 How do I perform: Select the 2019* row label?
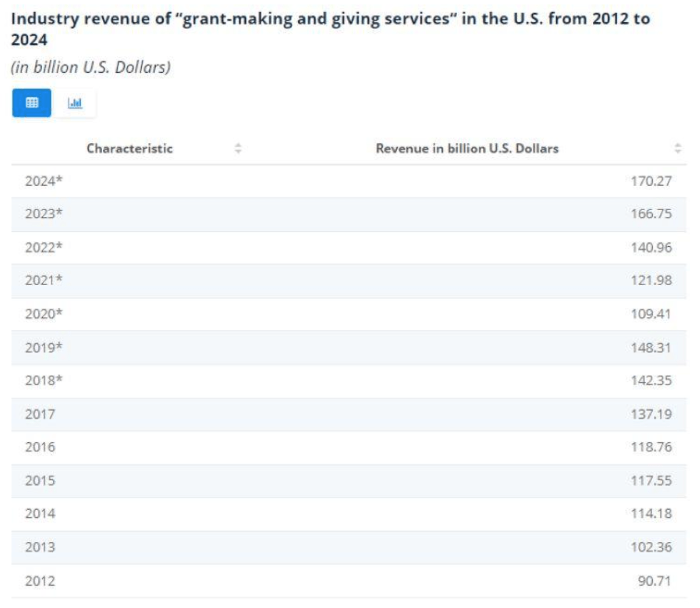coord(44,347)
